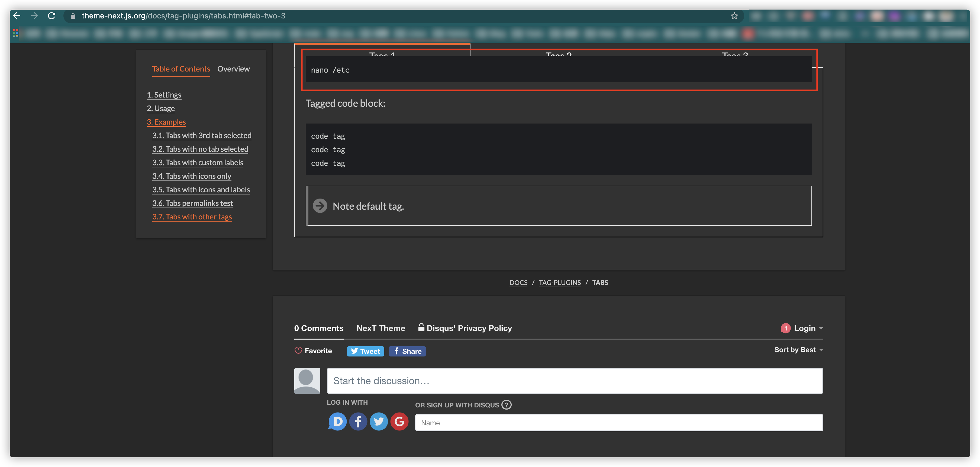The width and height of the screenshot is (980, 467).
Task: Click the Tweet bird button
Action: (365, 351)
